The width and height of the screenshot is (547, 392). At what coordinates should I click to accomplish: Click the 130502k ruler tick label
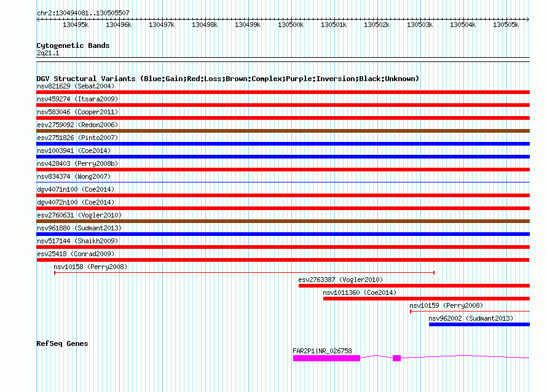pyautogui.click(x=377, y=25)
